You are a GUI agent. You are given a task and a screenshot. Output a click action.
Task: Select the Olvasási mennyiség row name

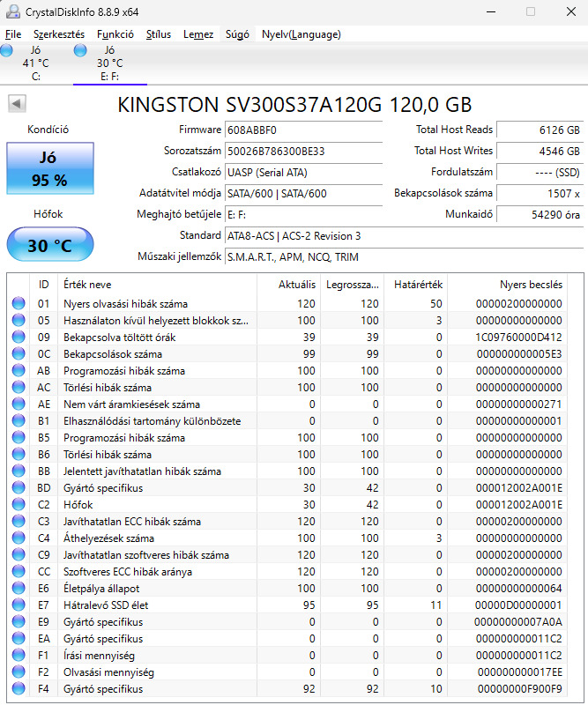(x=108, y=672)
